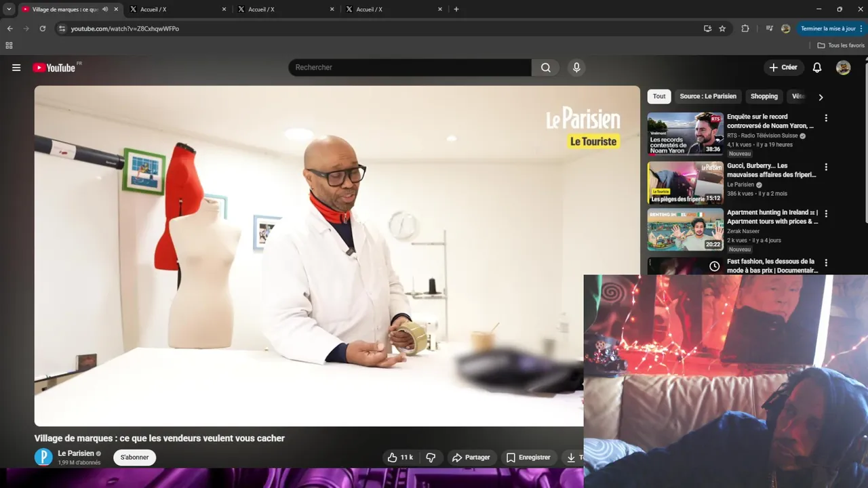Open site information icon in address bar

click(x=62, y=28)
